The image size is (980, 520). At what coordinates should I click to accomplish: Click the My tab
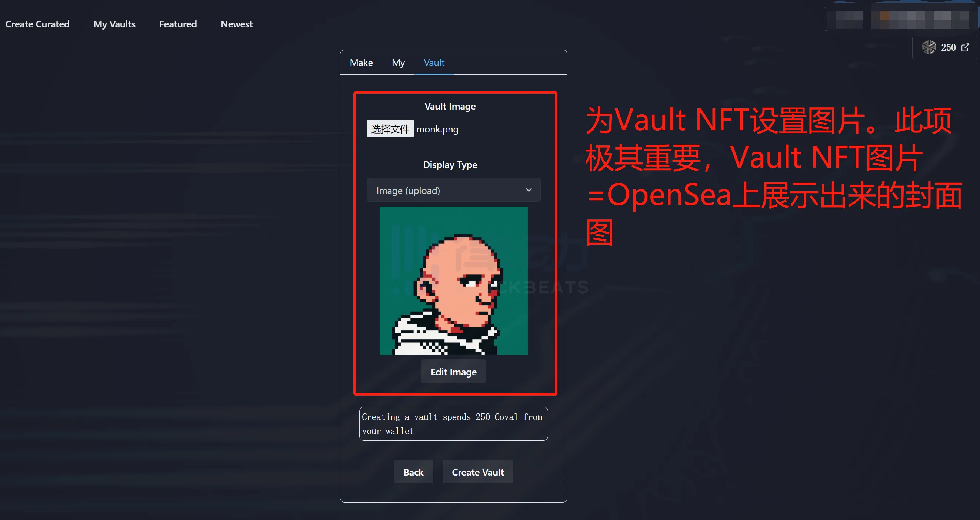tap(398, 63)
